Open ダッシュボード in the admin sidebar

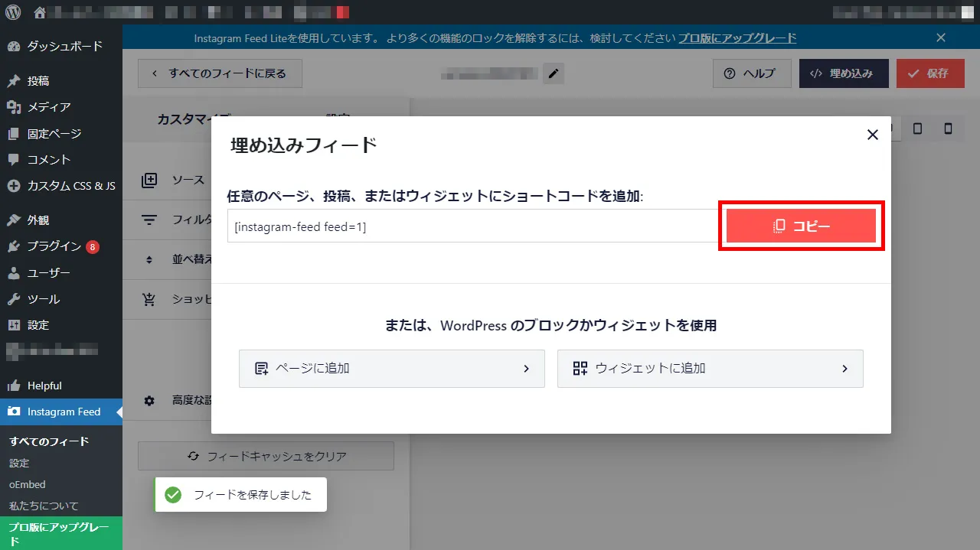click(64, 46)
